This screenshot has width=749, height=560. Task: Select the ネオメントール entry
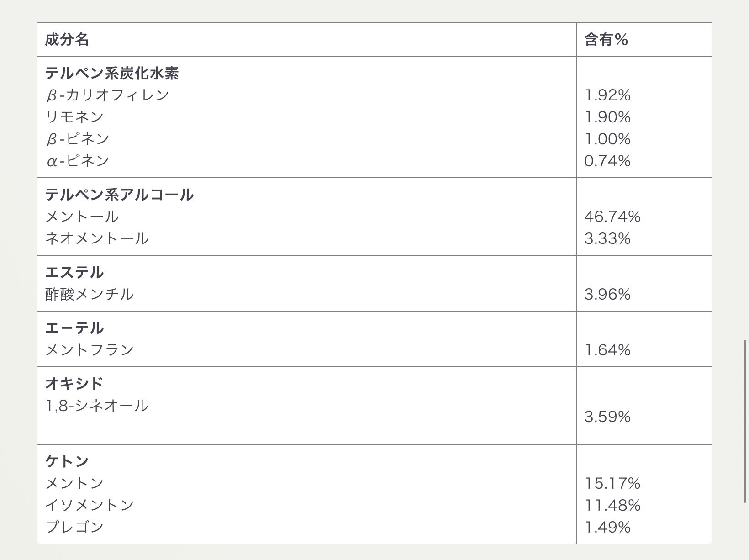click(97, 238)
